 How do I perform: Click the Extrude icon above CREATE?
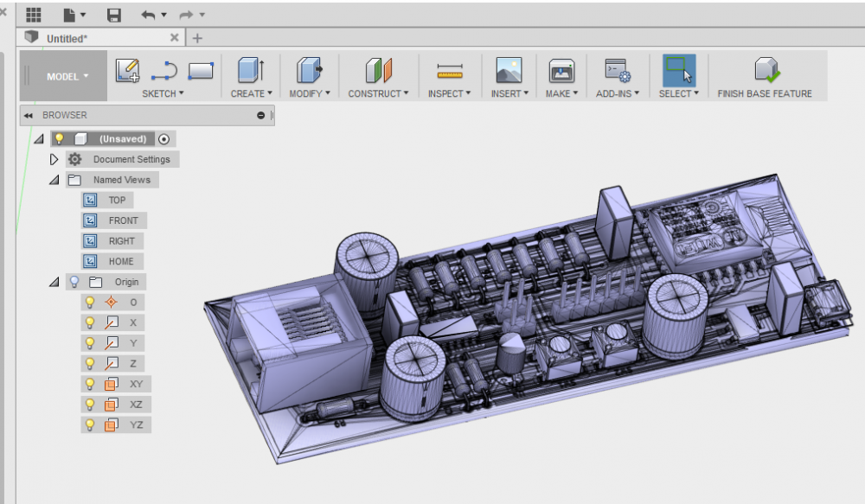point(250,70)
